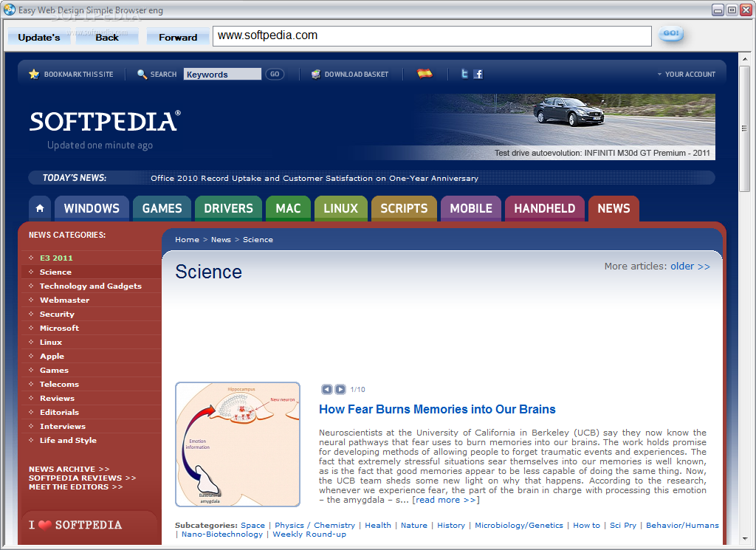
Task: Click the Softpedia logo
Action: point(105,122)
